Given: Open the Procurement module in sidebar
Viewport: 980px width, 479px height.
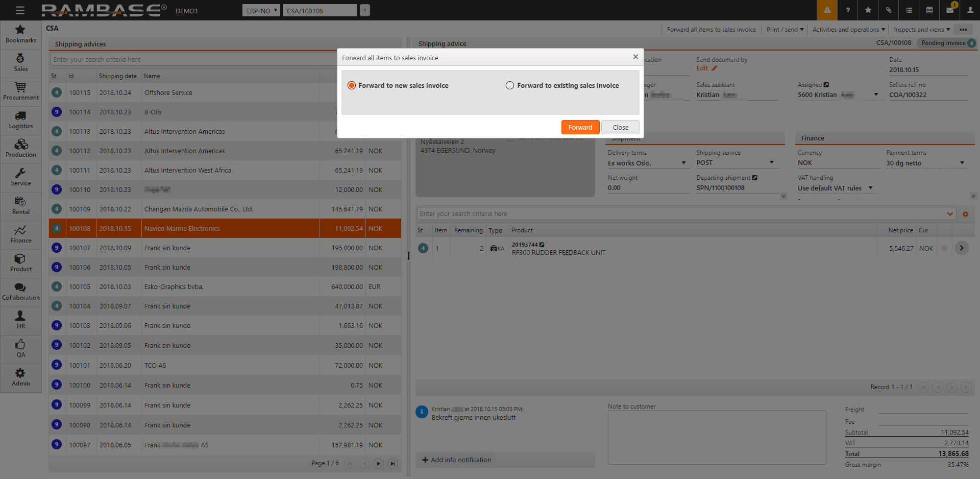Looking at the screenshot, I should (20, 91).
